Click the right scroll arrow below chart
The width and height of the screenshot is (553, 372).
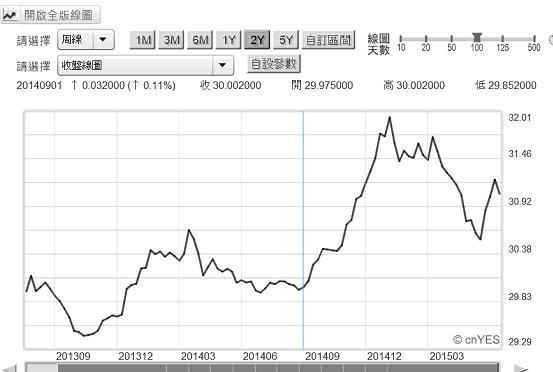[x=520, y=369]
